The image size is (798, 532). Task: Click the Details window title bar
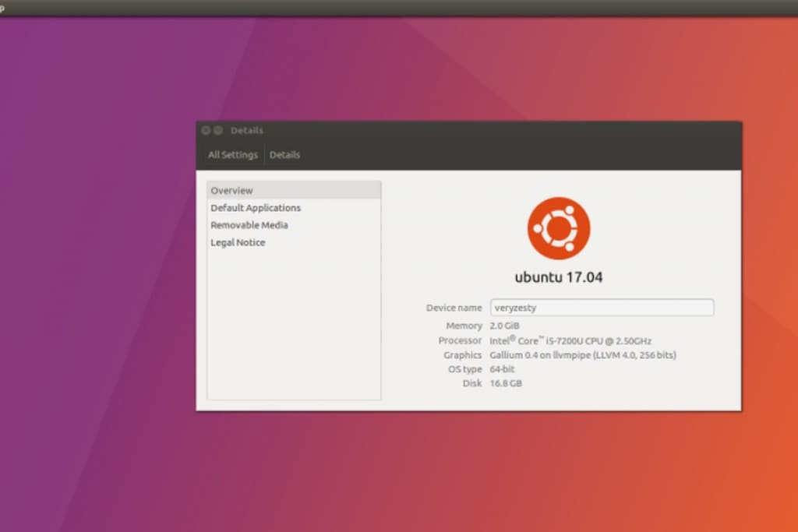pos(468,130)
